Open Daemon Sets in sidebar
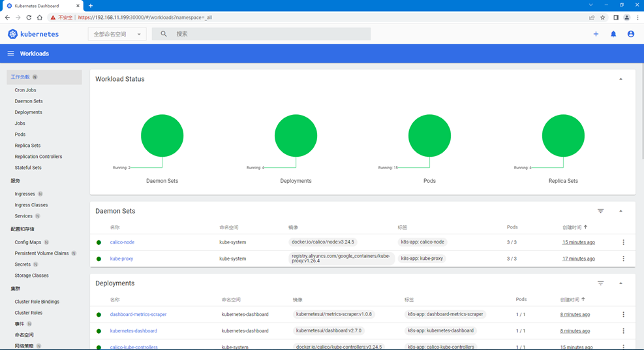Viewport: 644px width, 350px height. coord(29,101)
